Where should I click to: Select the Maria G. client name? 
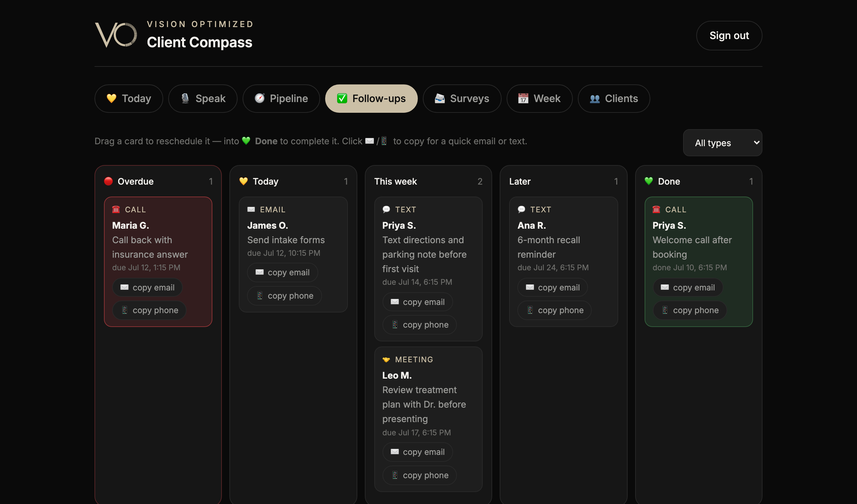[130, 225]
